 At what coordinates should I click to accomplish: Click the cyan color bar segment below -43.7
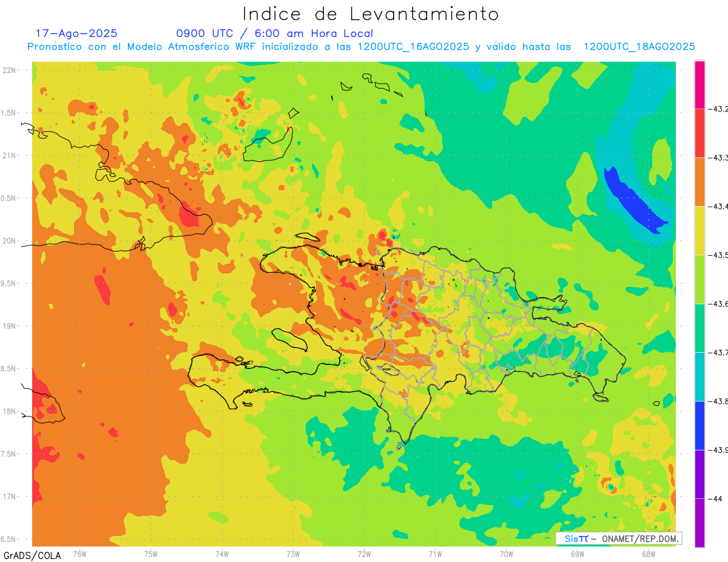click(699, 376)
